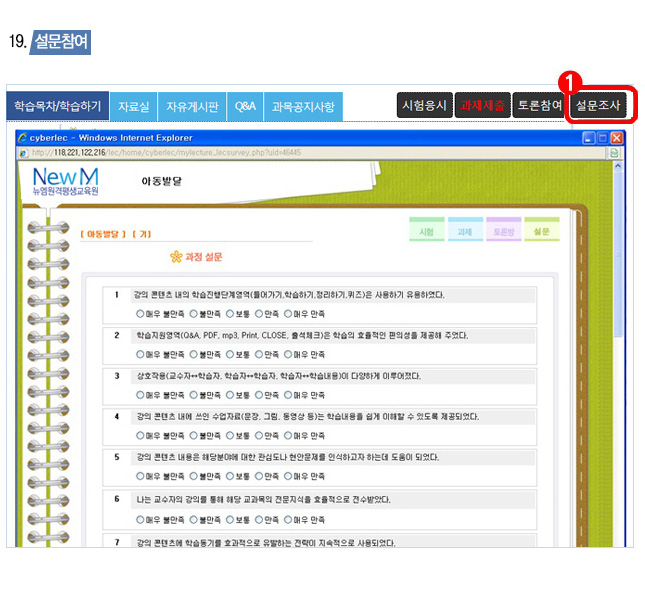The width and height of the screenshot is (645, 590).
Task: Select 매우 만족 for question 3
Action: 288,394
